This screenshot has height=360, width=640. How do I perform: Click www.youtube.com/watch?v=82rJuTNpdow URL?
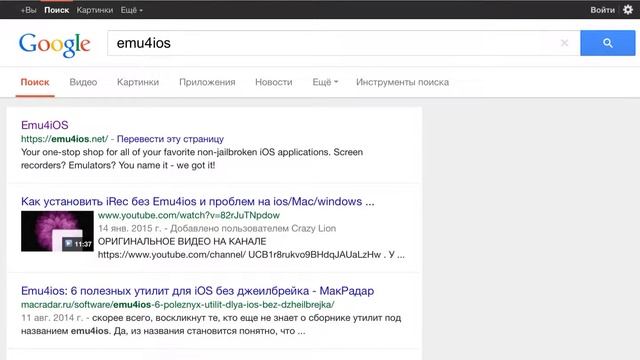click(x=189, y=215)
